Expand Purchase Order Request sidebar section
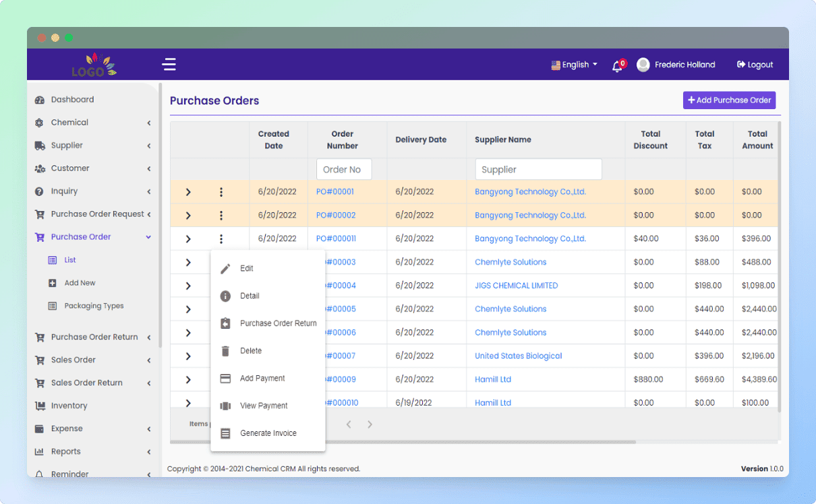 tap(148, 214)
